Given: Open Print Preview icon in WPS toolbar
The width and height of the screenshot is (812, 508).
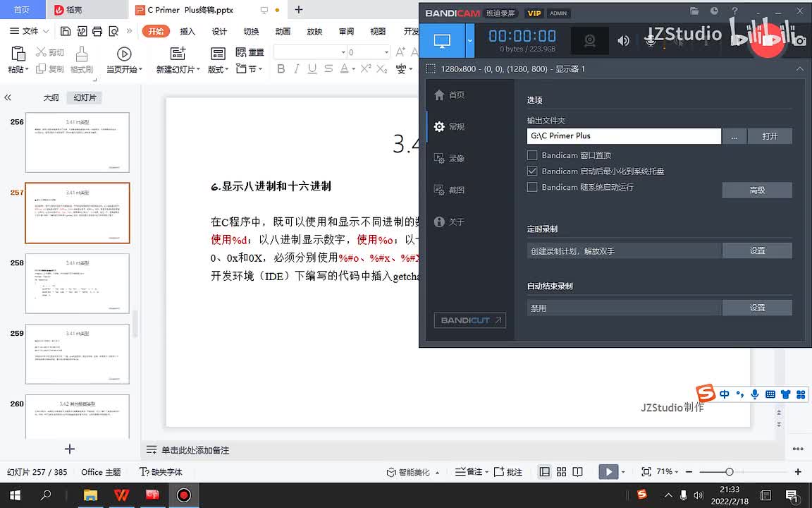Looking at the screenshot, I should click(113, 31).
